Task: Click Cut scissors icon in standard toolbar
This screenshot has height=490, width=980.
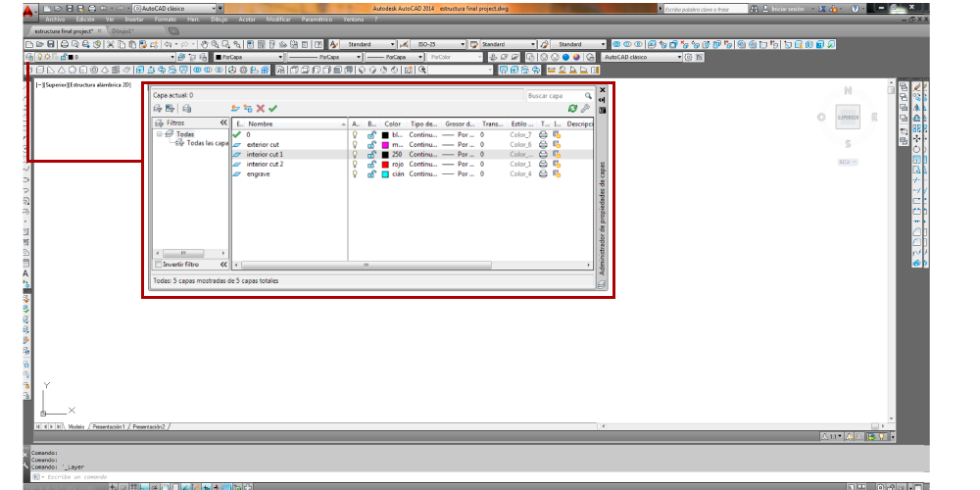Action: [x=111, y=44]
